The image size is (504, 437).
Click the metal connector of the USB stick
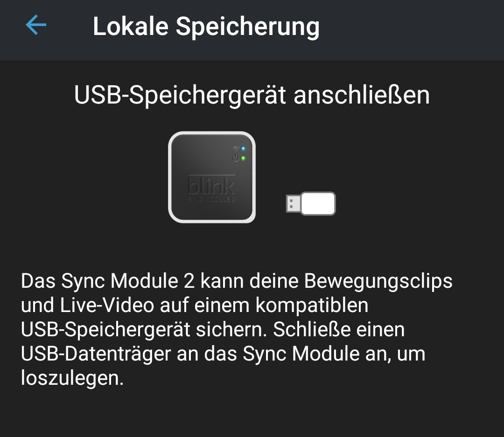pos(293,204)
